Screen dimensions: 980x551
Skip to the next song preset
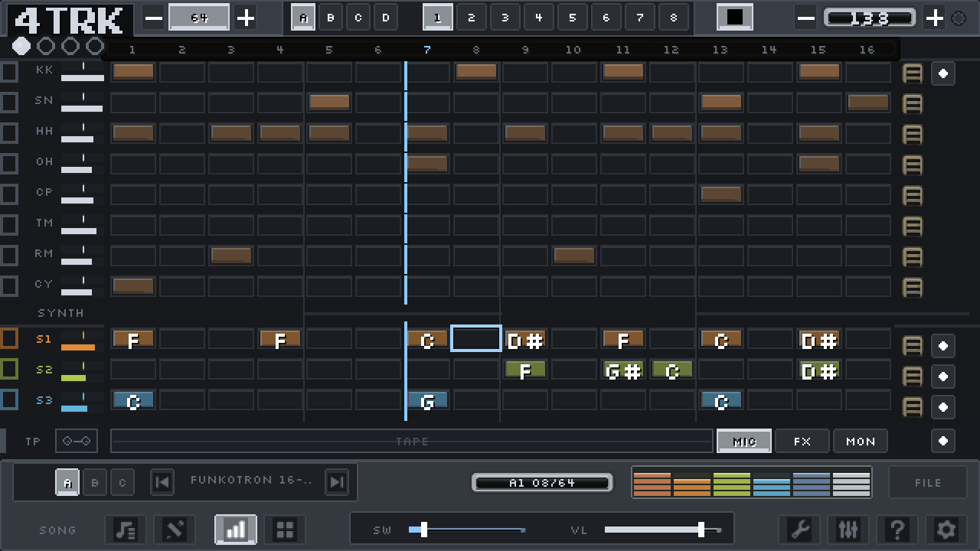pyautogui.click(x=337, y=481)
